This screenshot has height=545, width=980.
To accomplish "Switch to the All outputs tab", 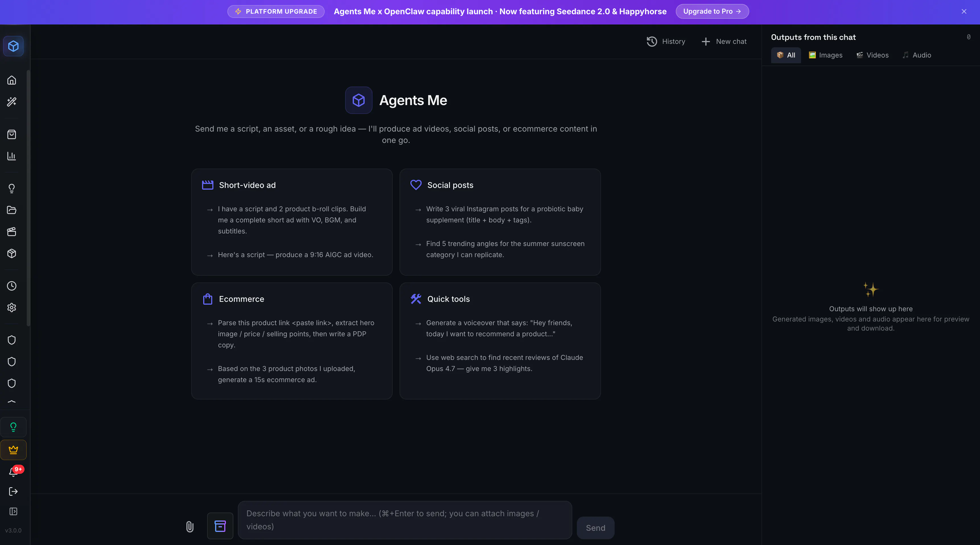I will coord(786,55).
